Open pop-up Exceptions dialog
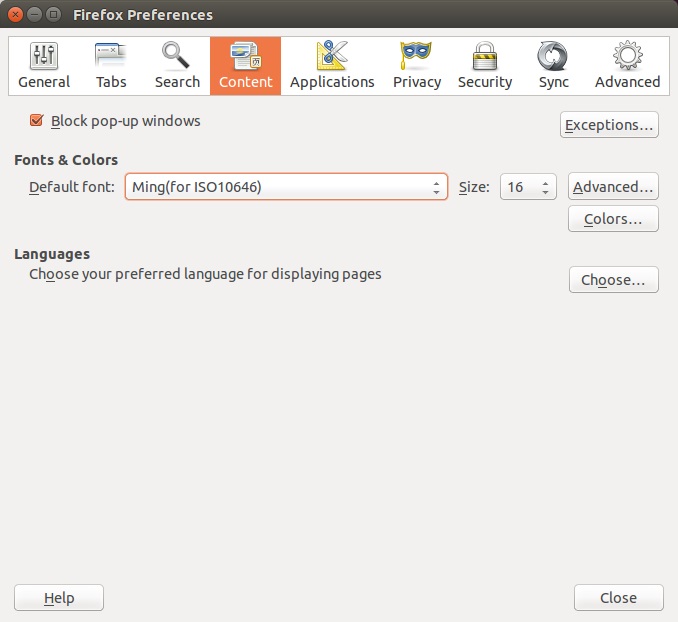 (609, 125)
